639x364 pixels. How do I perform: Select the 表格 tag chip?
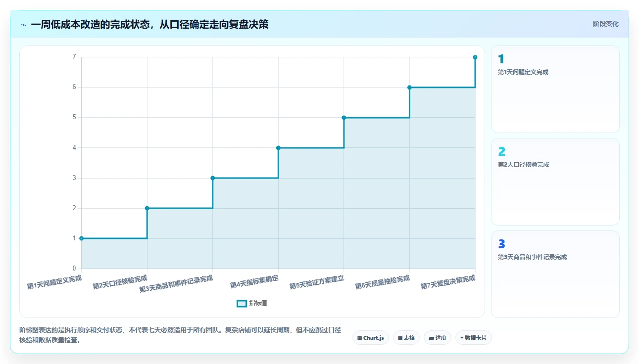406,338
